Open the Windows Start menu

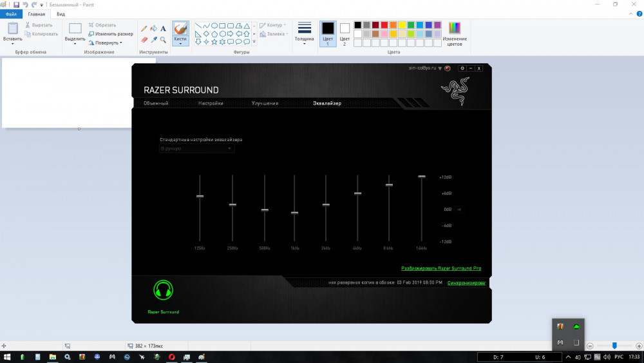point(7,357)
